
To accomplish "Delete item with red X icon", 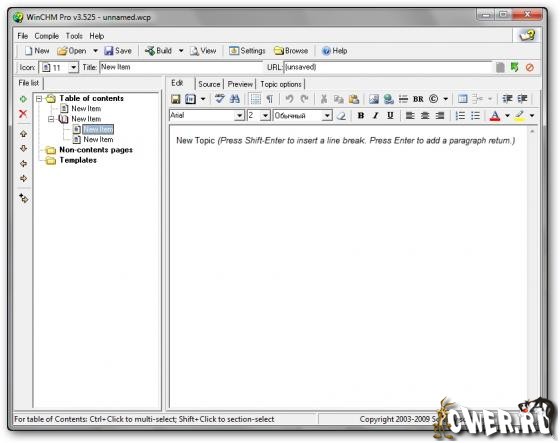I will coord(23,114).
